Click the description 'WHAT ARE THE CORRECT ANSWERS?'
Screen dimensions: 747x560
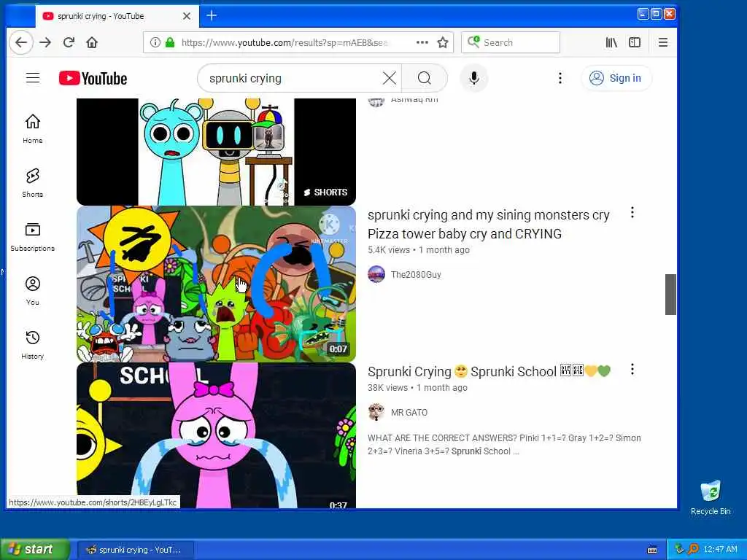[x=504, y=444]
